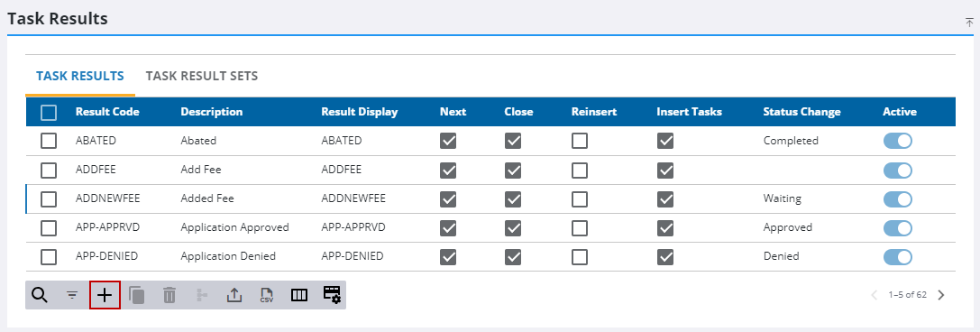
Task: Check Reinsert for the ADDNEWFEE row
Action: [x=580, y=198]
